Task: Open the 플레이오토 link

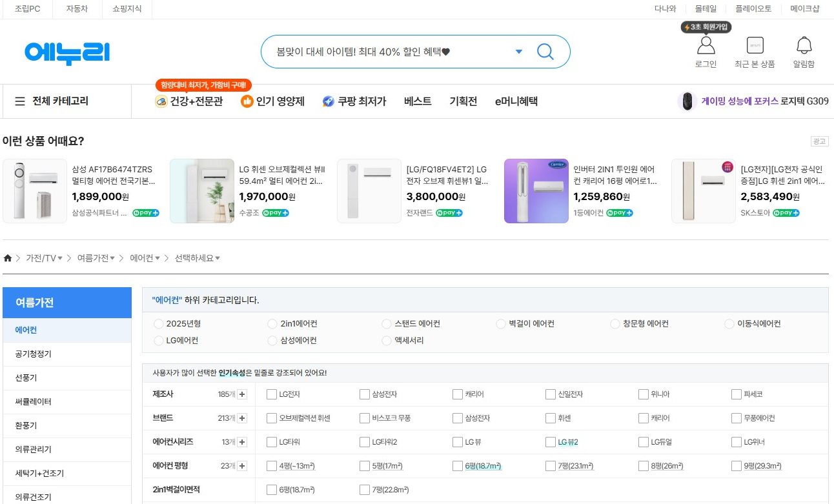Action: pyautogui.click(x=753, y=9)
